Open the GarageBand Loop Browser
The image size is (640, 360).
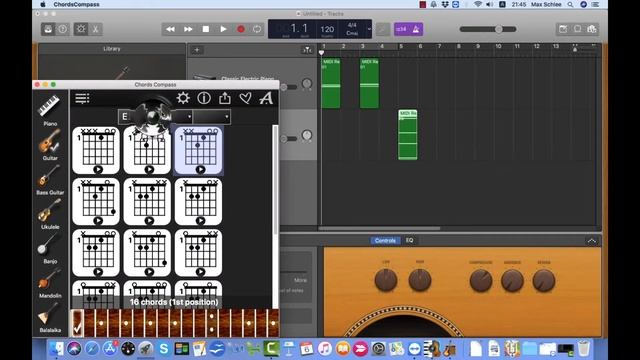[x=578, y=29]
